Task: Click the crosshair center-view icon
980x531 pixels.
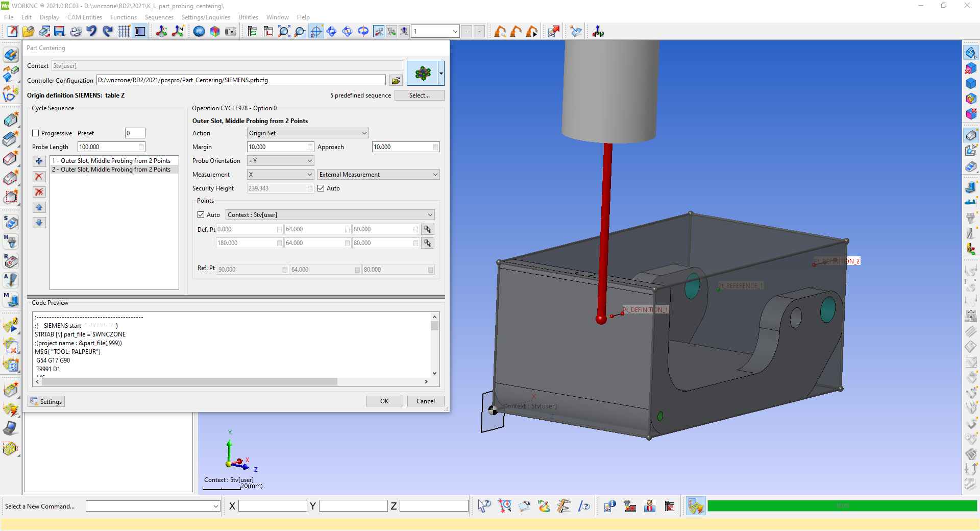Action: pyautogui.click(x=316, y=32)
